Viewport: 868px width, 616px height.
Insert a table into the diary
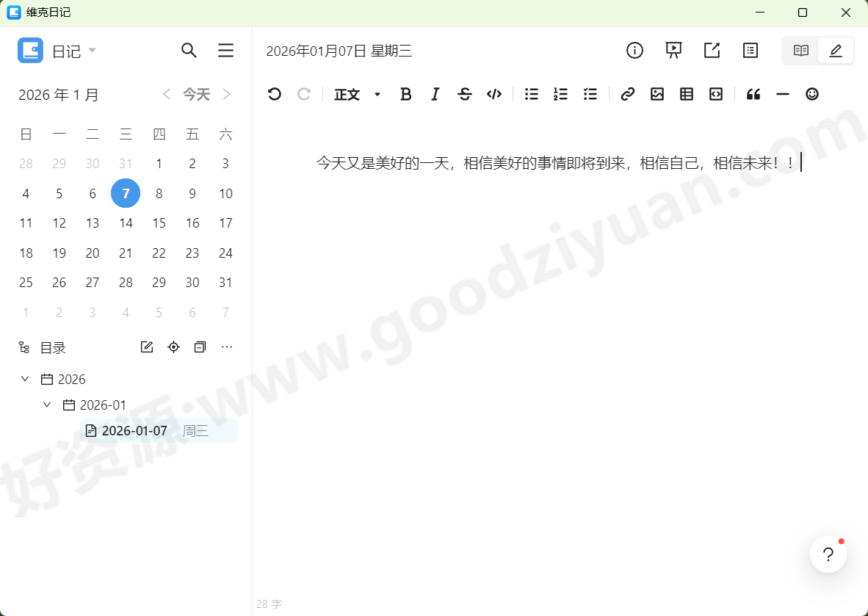686,94
